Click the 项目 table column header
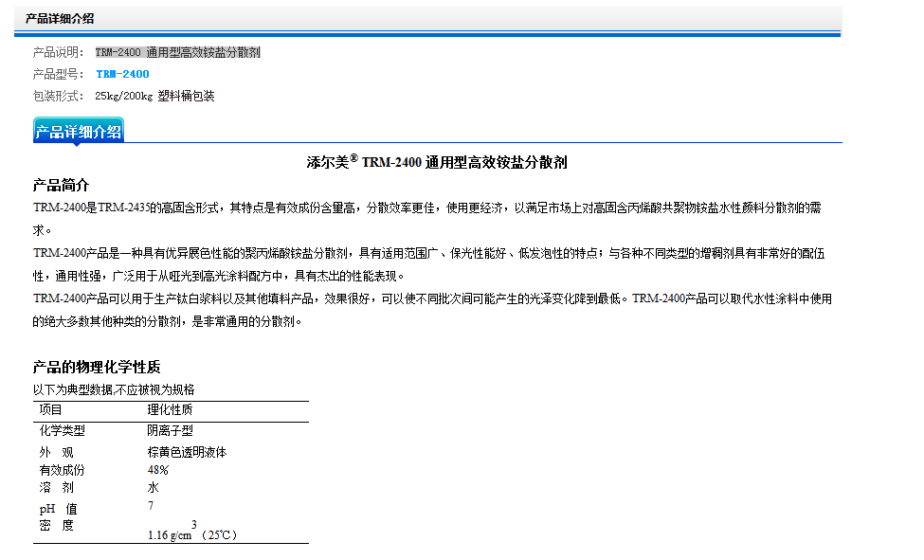The height and width of the screenshot is (560, 924). pos(50,410)
